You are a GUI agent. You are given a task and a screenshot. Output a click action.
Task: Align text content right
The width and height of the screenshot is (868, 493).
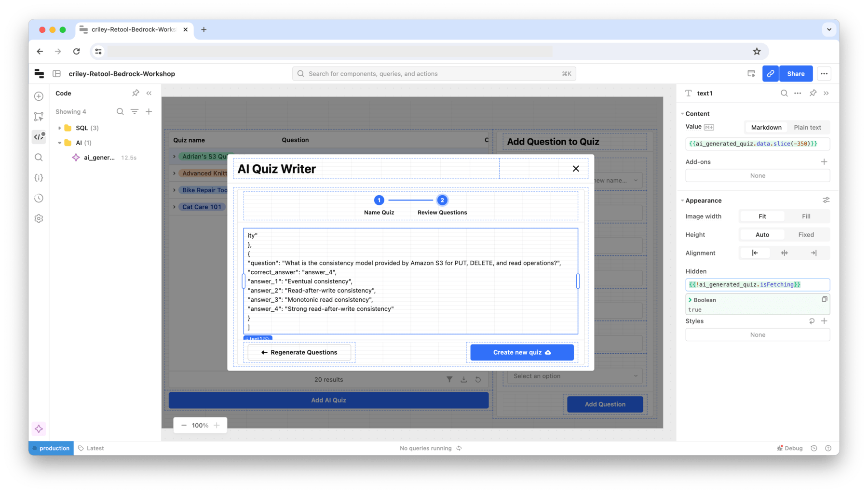click(814, 253)
